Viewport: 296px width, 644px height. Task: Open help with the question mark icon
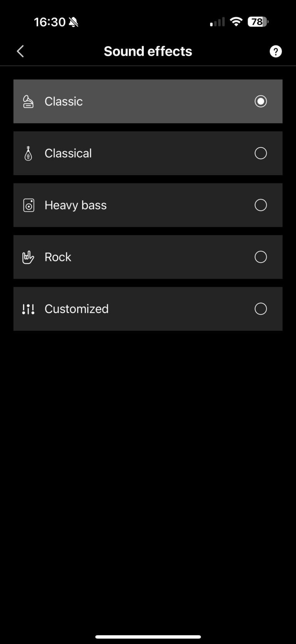coord(276,51)
